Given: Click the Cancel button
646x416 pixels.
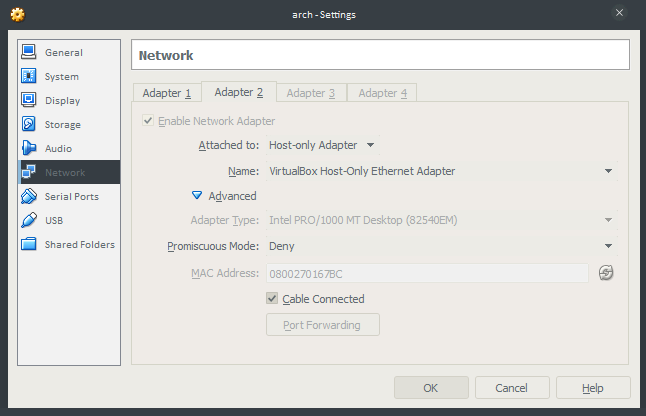Looking at the screenshot, I should point(512,388).
